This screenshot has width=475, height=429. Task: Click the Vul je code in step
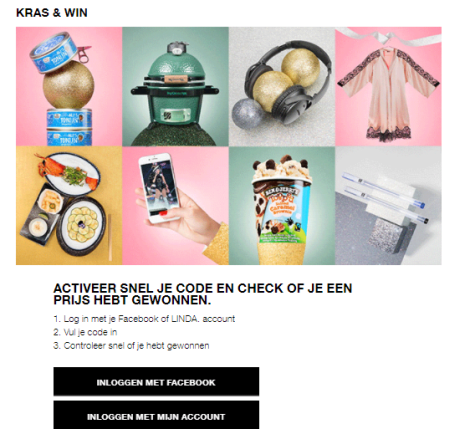(85, 332)
